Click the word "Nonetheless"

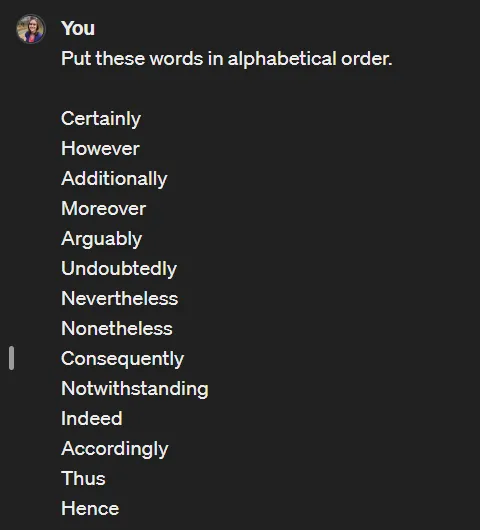(x=117, y=329)
